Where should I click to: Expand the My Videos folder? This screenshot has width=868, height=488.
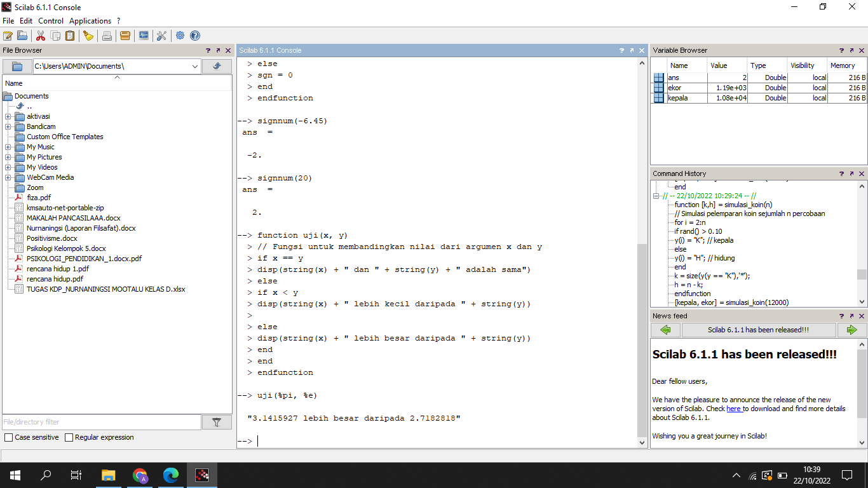[x=8, y=167]
